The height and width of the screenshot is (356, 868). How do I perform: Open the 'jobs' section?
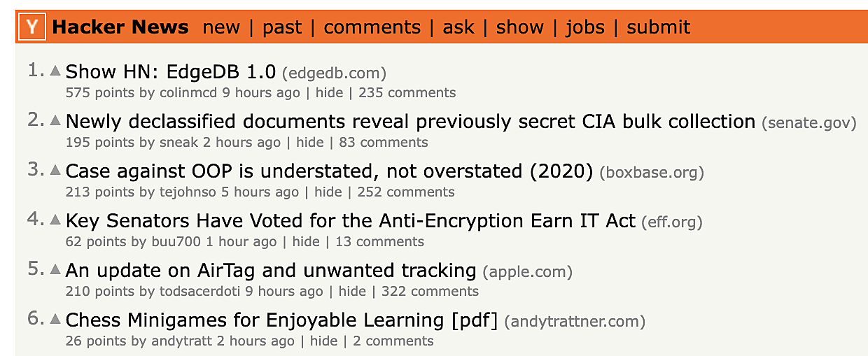pyautogui.click(x=585, y=27)
